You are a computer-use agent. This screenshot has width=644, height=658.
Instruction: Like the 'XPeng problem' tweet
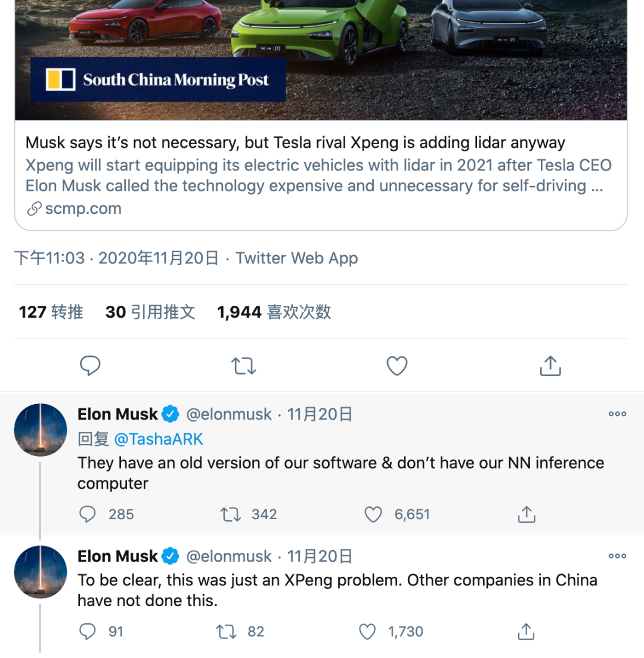(x=368, y=632)
